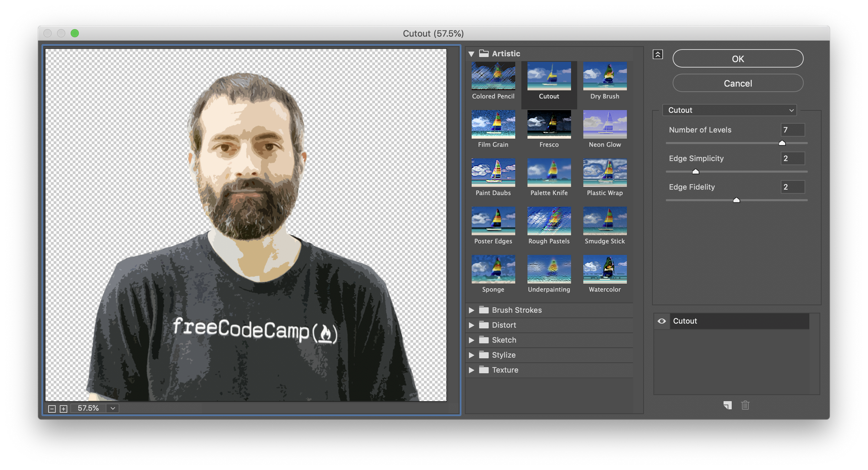868x470 pixels.
Task: Select the Rough Pastels filter
Action: click(549, 221)
